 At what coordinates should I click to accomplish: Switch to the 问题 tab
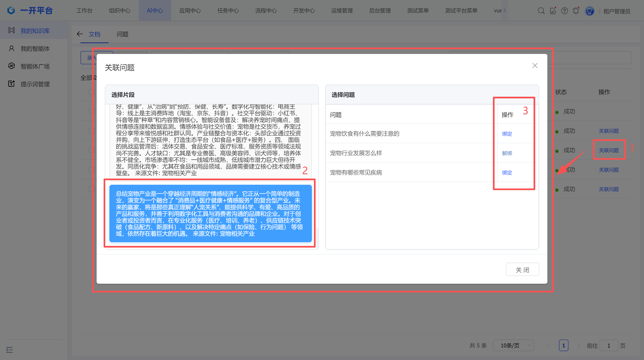coord(122,34)
